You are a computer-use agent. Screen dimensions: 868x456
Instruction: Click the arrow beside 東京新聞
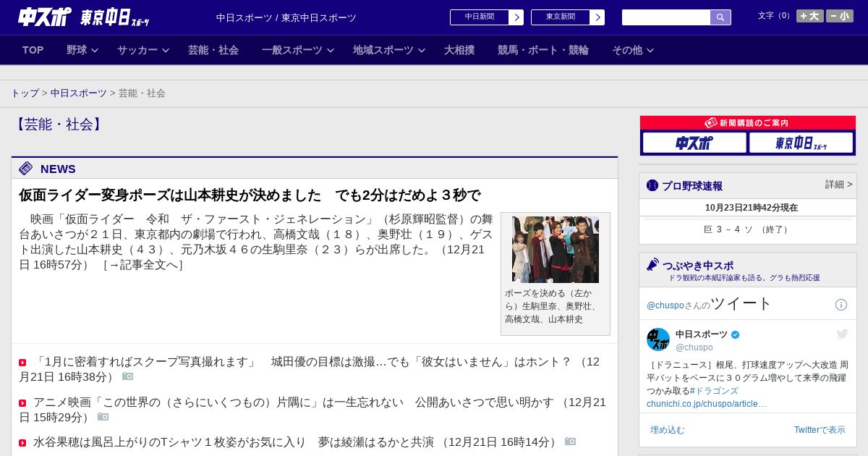(x=597, y=17)
